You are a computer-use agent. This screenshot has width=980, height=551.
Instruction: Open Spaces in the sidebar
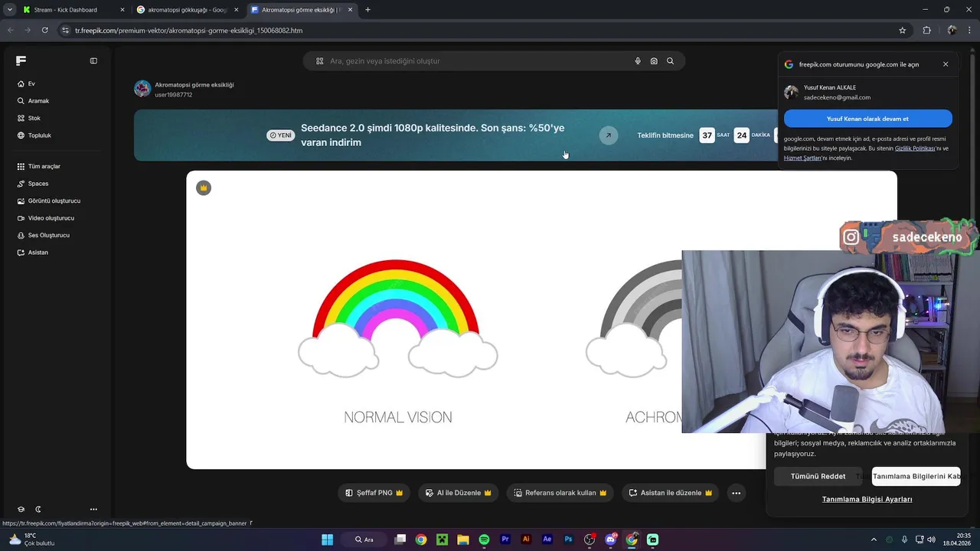coord(32,184)
